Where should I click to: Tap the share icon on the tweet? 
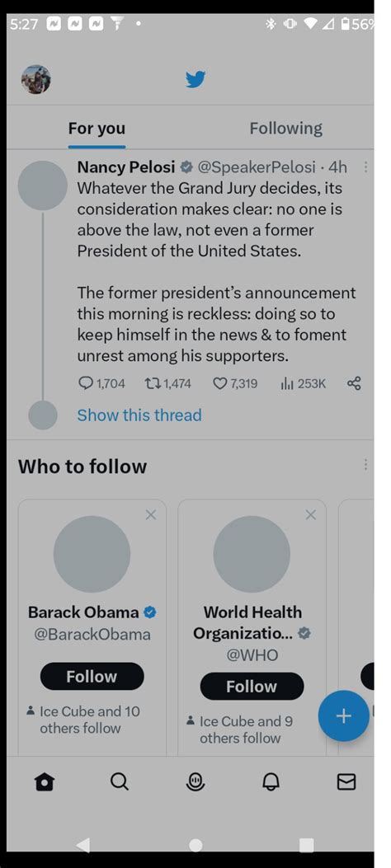pyautogui.click(x=354, y=383)
